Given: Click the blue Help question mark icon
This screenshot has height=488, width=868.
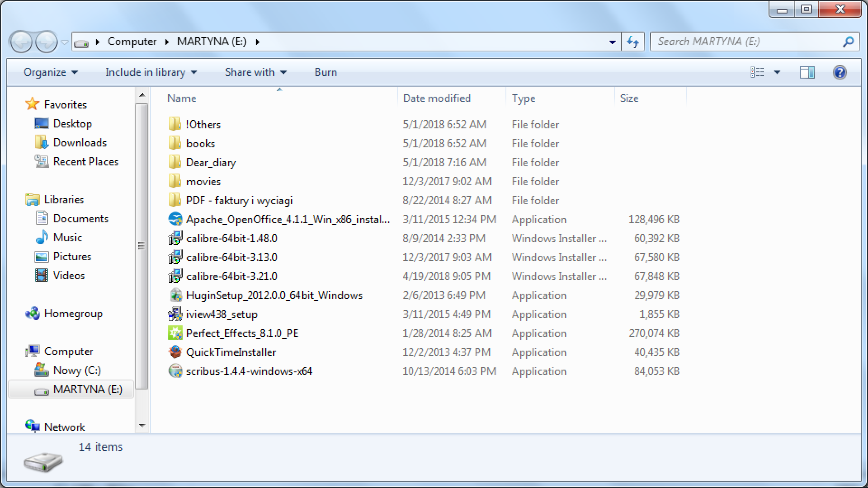Looking at the screenshot, I should coord(840,72).
